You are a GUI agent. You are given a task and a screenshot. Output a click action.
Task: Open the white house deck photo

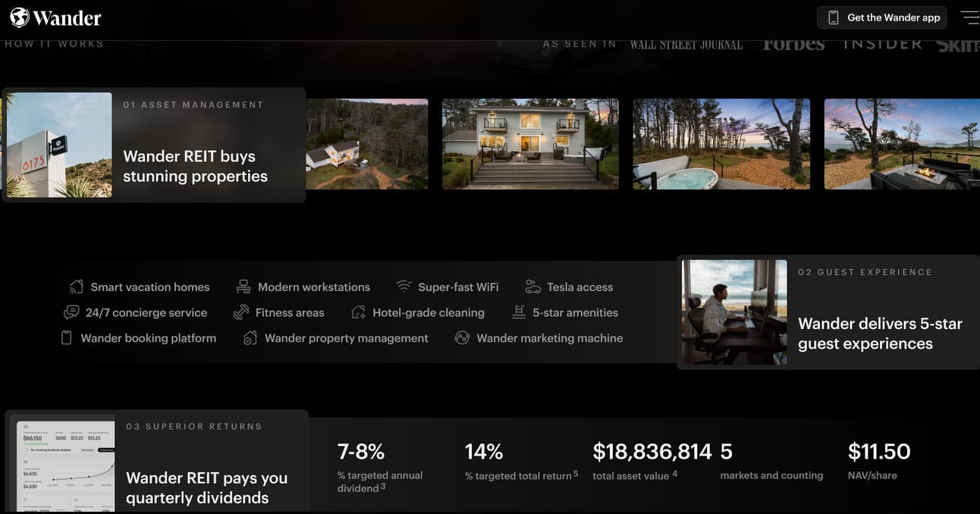[530, 144]
